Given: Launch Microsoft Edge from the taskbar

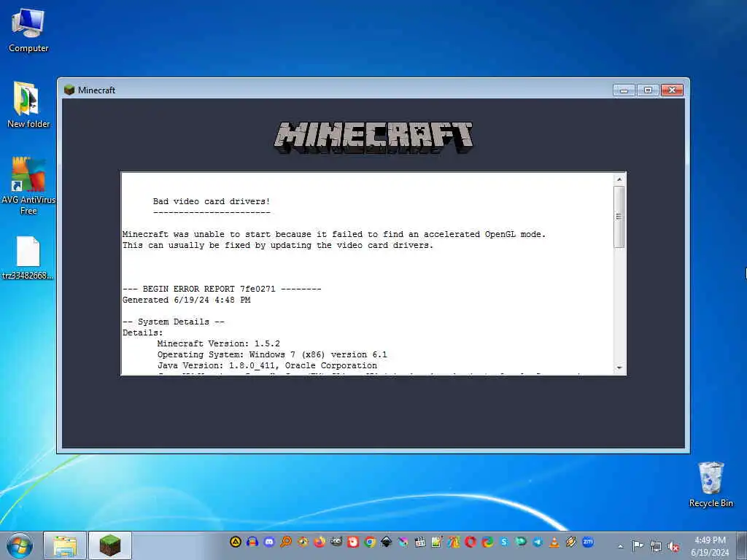Looking at the screenshot, I should point(487,542).
